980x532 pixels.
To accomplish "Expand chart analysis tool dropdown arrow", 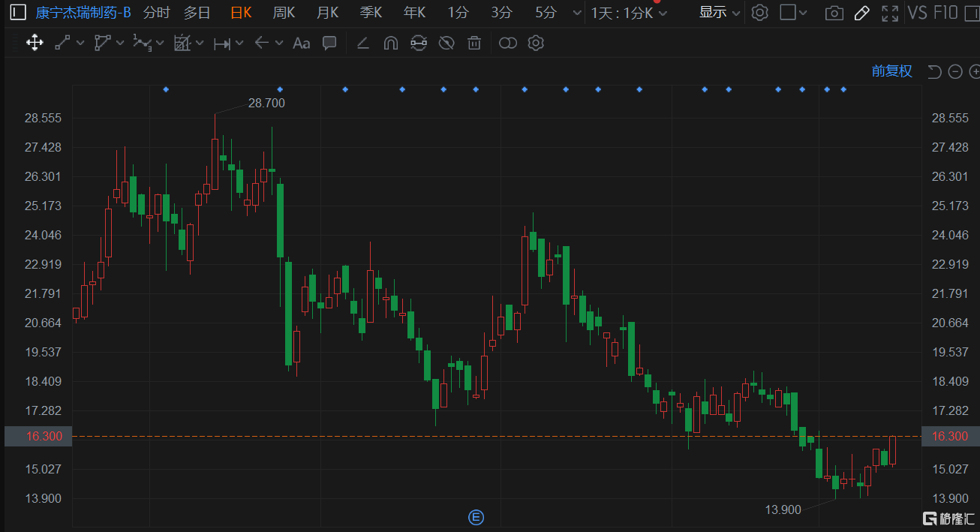I will (199, 44).
